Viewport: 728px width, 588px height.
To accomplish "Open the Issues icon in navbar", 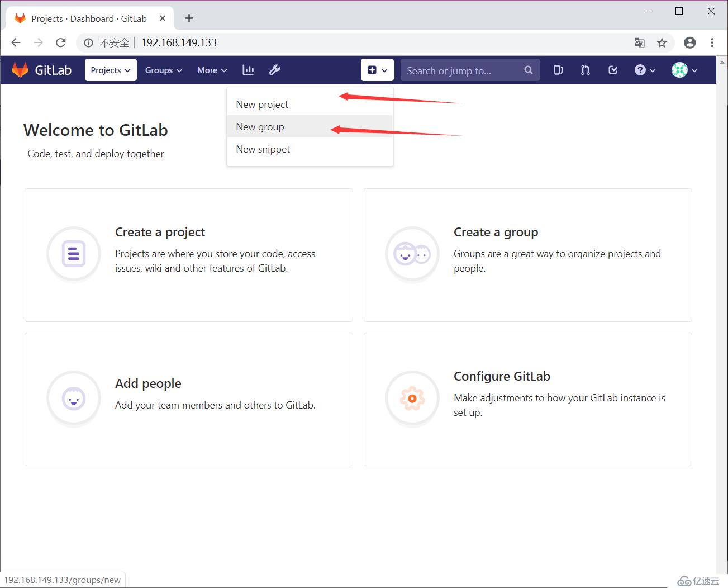I will [558, 70].
